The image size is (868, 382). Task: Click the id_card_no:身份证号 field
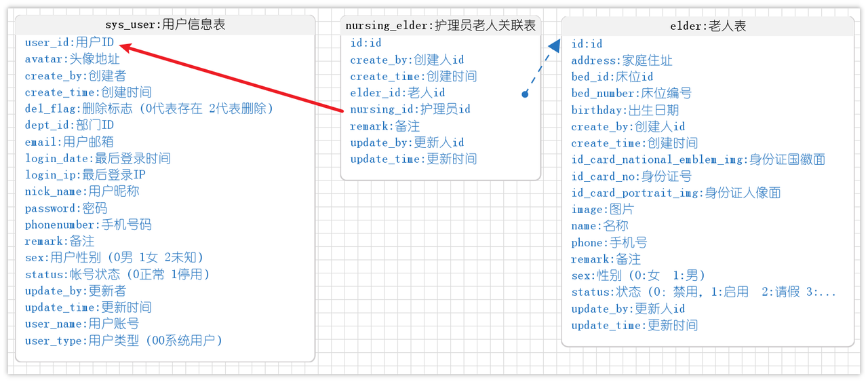point(631,176)
